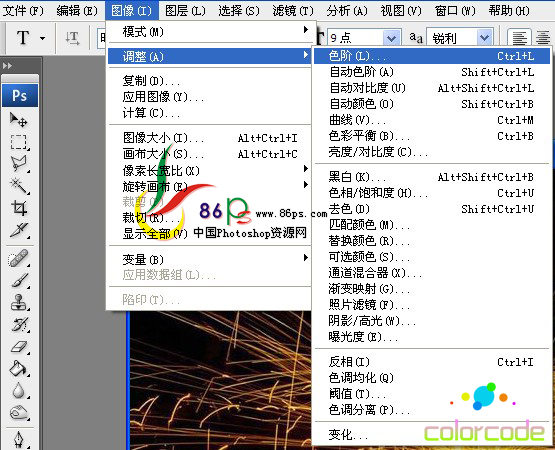
Task: Choose 亮度/对比度(C) command
Action: (x=431, y=152)
